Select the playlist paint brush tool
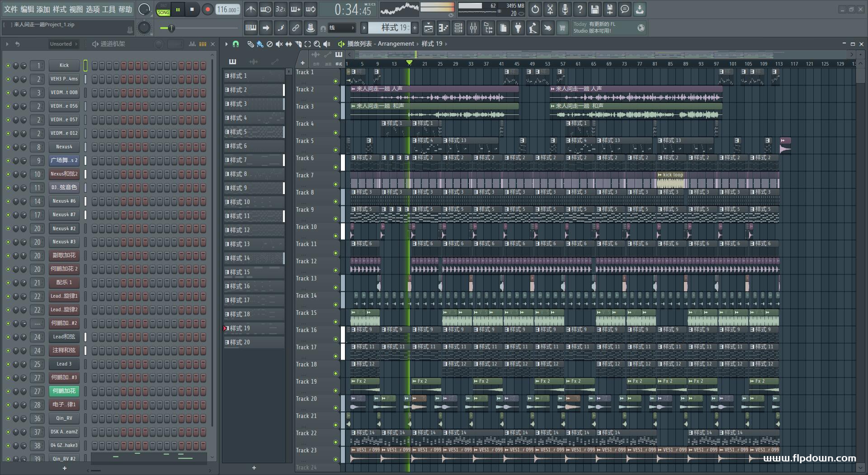The height and width of the screenshot is (475, 868). 260,44
